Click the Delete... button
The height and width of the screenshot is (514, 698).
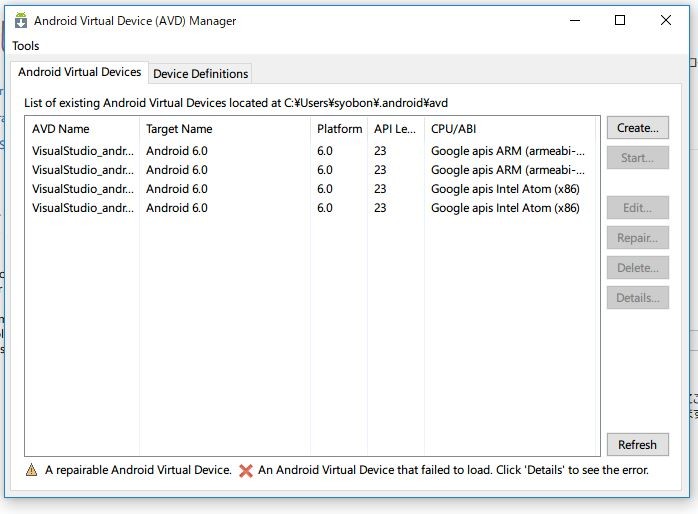click(637, 268)
